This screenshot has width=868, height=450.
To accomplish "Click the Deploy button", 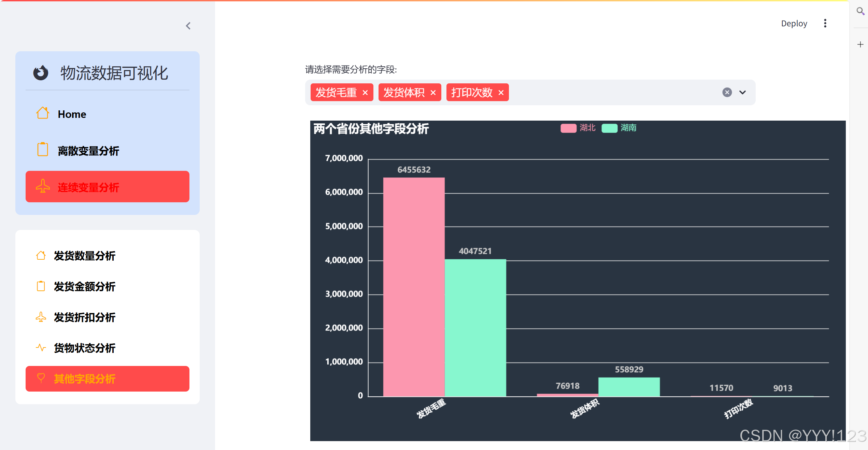I will click(x=794, y=23).
